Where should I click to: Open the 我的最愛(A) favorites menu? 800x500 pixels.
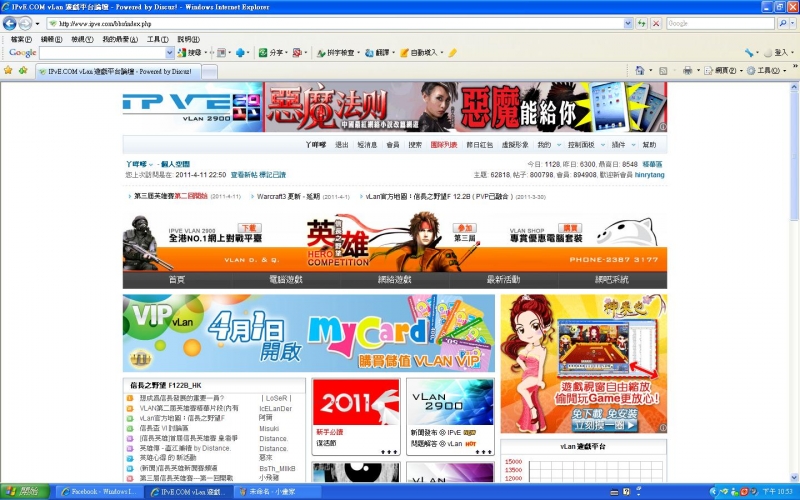[x=120, y=39]
